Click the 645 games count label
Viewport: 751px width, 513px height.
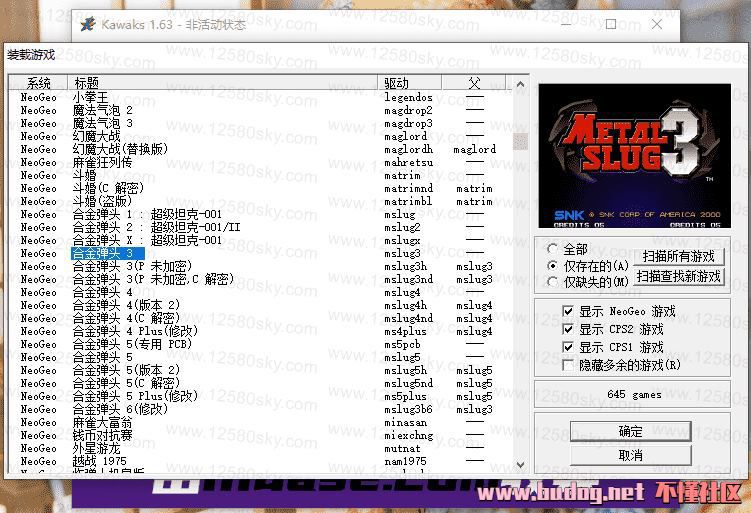click(x=634, y=395)
